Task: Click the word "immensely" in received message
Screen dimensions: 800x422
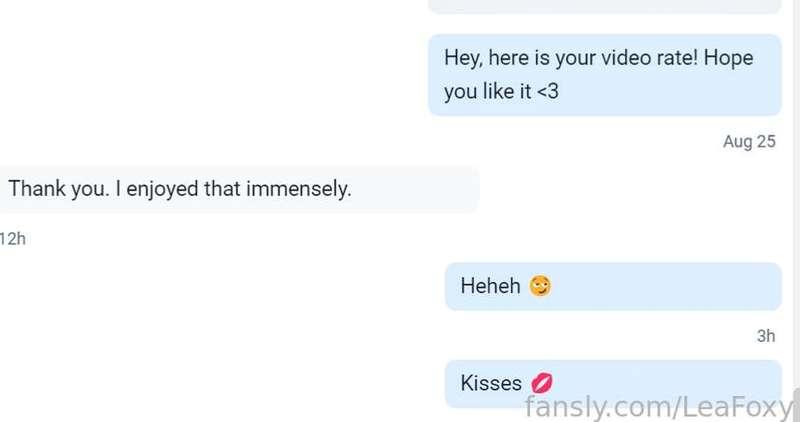Action: [299, 189]
